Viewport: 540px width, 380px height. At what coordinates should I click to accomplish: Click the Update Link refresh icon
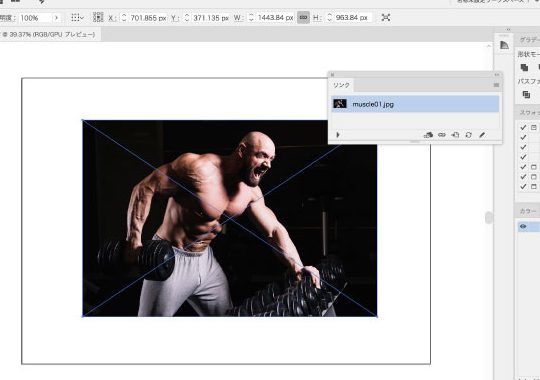click(468, 135)
